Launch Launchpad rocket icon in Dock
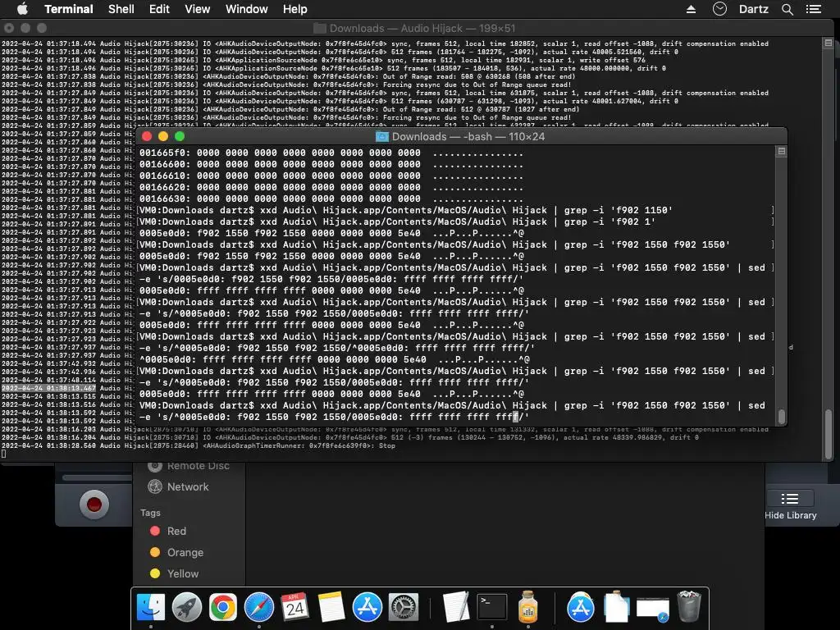Viewport: 840px width, 630px height. [187, 608]
